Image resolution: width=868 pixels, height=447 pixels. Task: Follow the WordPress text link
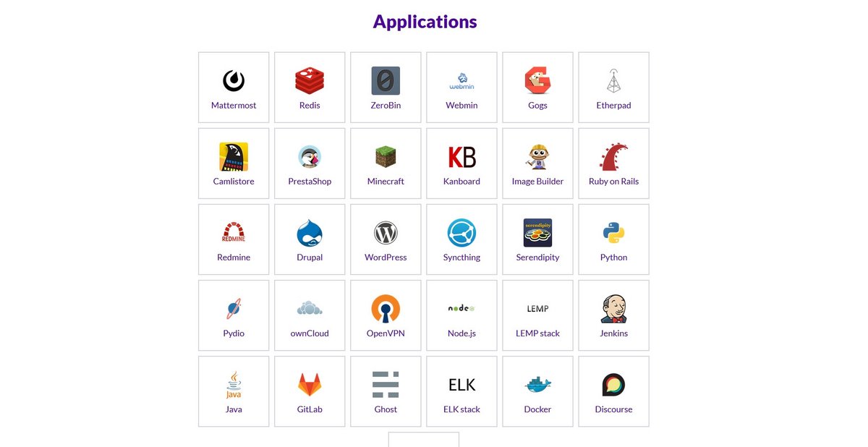(386, 257)
